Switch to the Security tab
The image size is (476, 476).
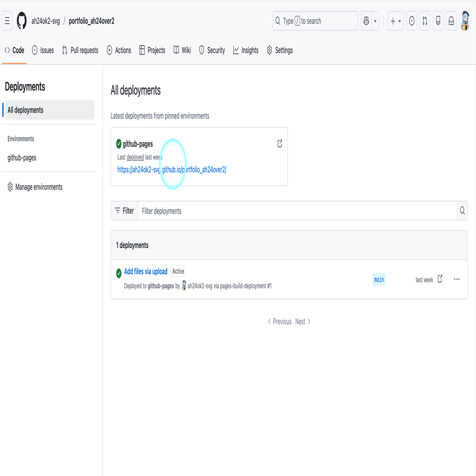[x=212, y=50]
